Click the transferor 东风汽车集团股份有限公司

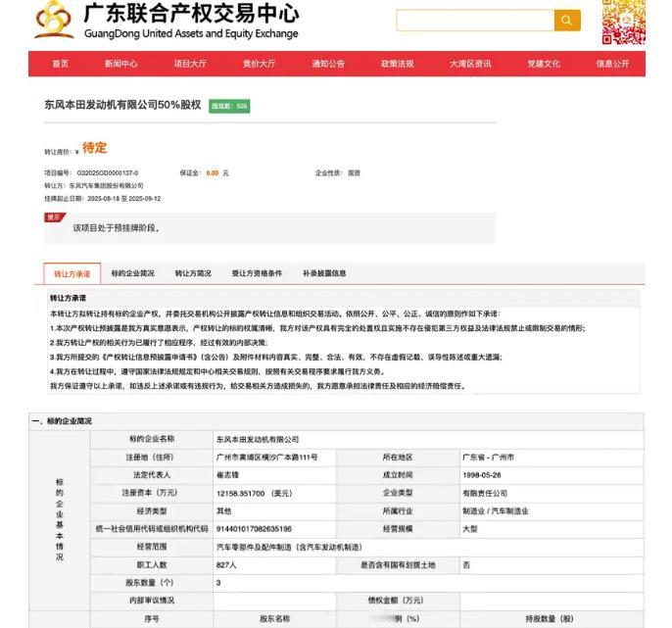(x=106, y=185)
